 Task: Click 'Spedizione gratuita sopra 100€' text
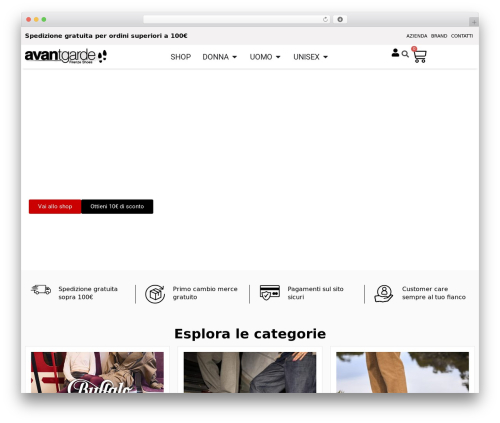pyautogui.click(x=88, y=293)
